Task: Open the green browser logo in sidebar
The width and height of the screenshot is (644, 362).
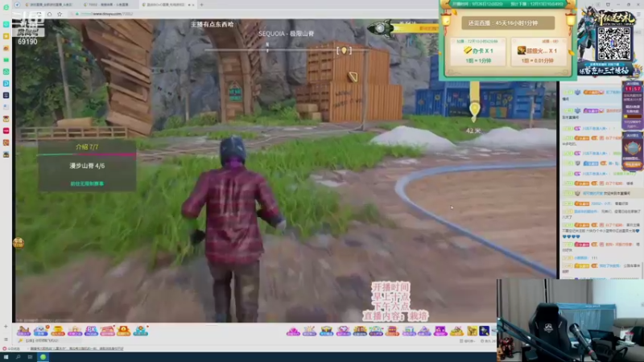Action: (6, 7)
